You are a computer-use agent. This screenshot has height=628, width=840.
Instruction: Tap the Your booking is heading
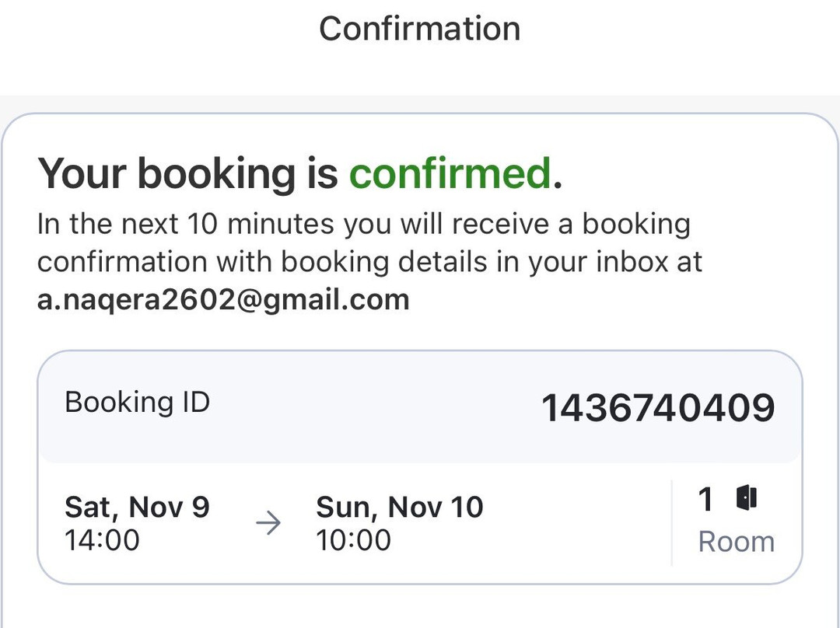coord(187,173)
